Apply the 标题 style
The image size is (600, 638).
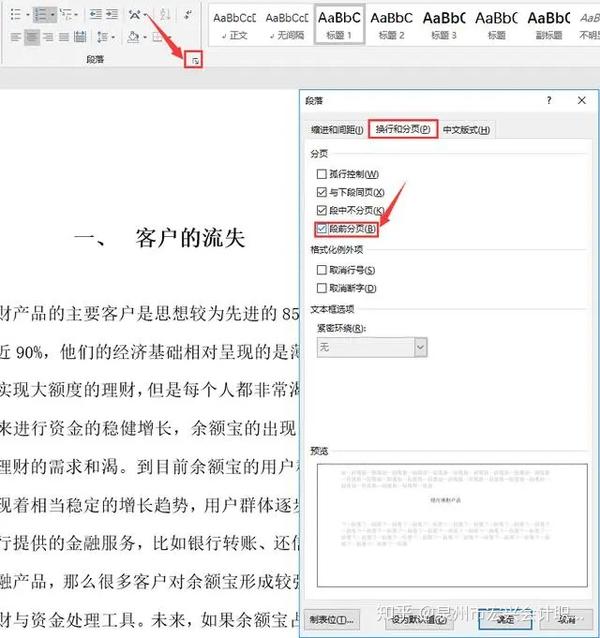tap(496, 25)
